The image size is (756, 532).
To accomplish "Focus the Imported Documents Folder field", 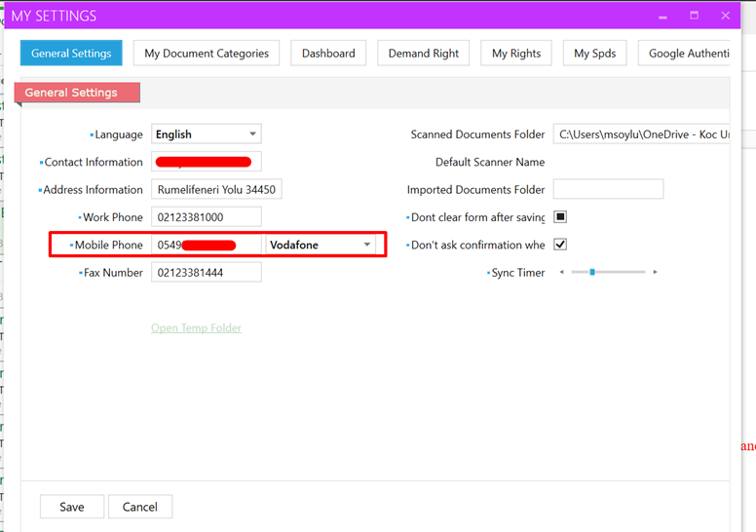I will tap(608, 190).
